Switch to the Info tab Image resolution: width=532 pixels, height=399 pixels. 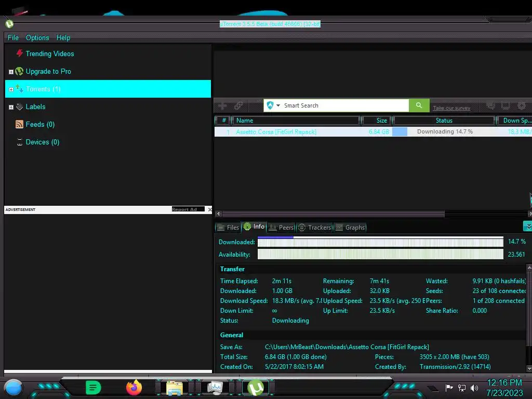[254, 227]
